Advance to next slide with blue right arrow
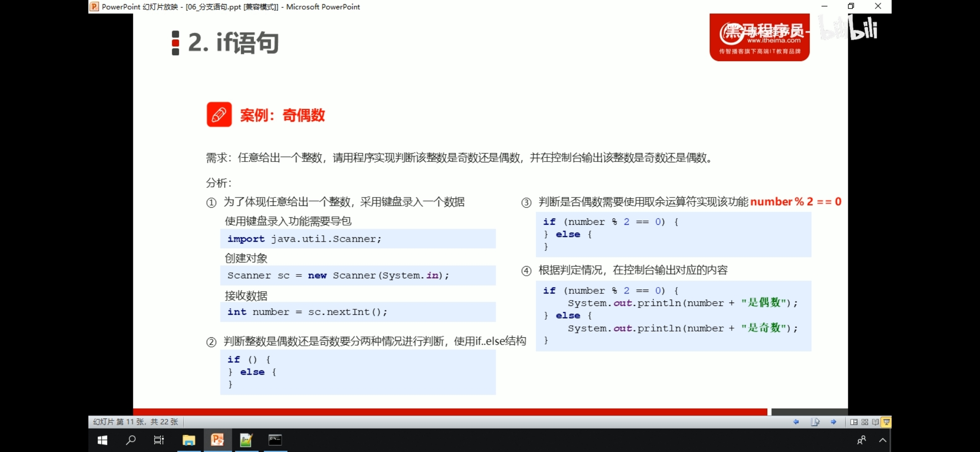 833,422
